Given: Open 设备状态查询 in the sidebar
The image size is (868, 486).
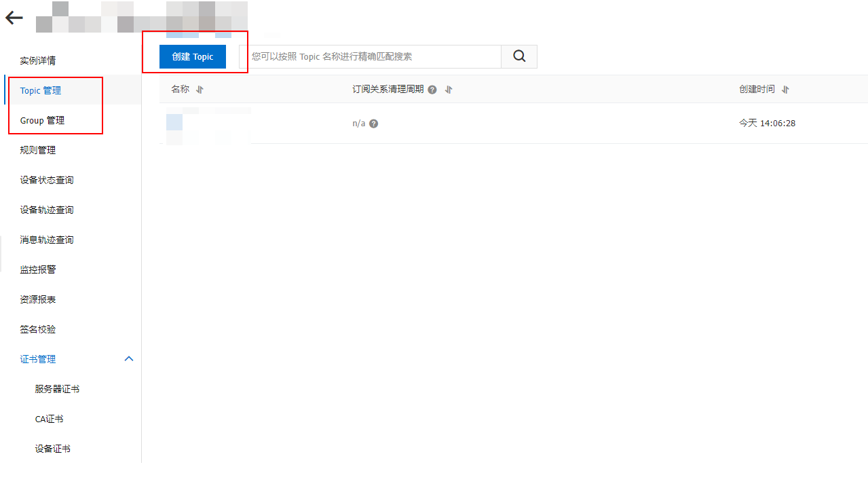Looking at the screenshot, I should click(47, 180).
